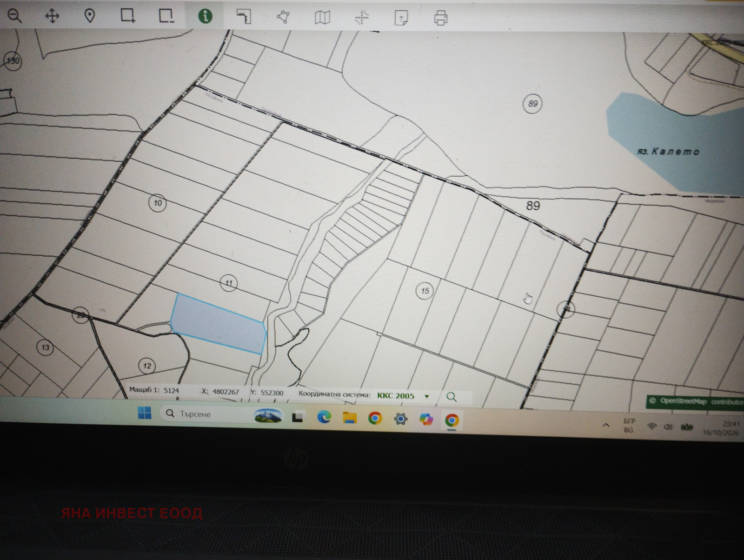
Task: Select the blue highlighted parcel
Action: pos(219,324)
